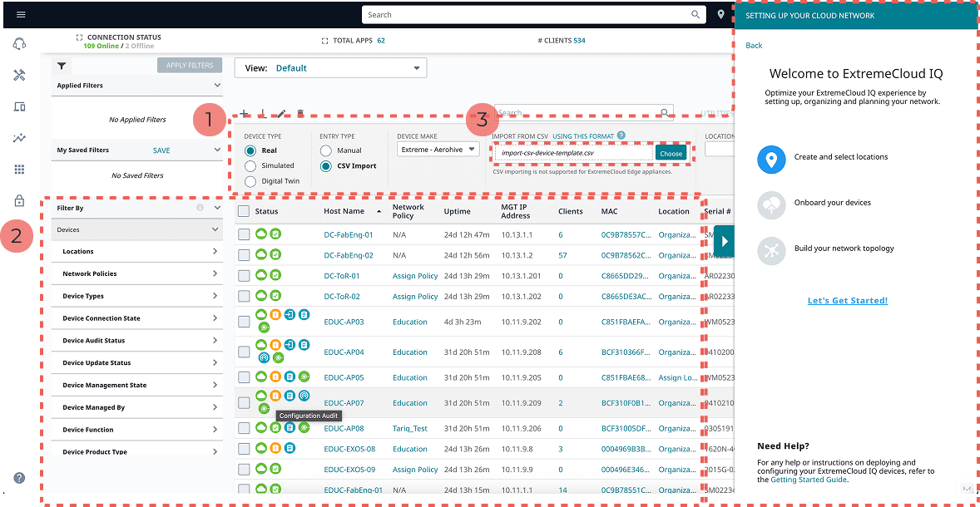Expand the Connection Status widget icon
The height and width of the screenshot is (507, 980).
click(79, 37)
